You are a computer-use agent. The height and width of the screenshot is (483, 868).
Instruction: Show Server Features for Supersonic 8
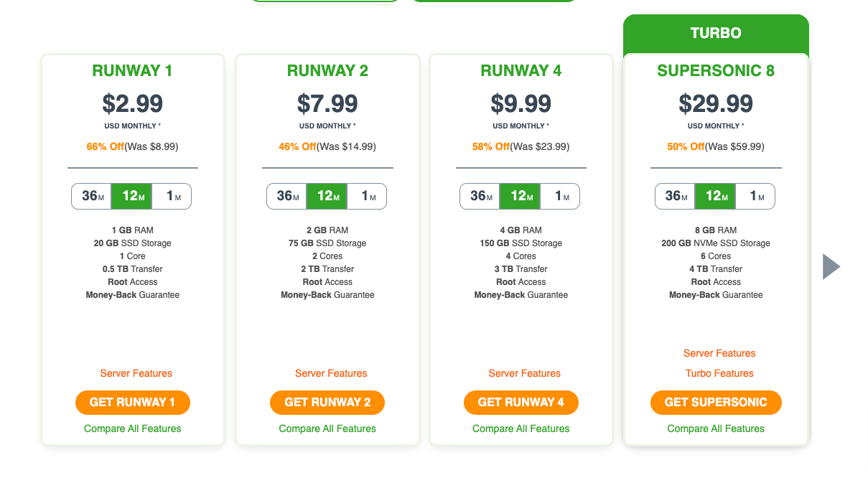pyautogui.click(x=719, y=353)
